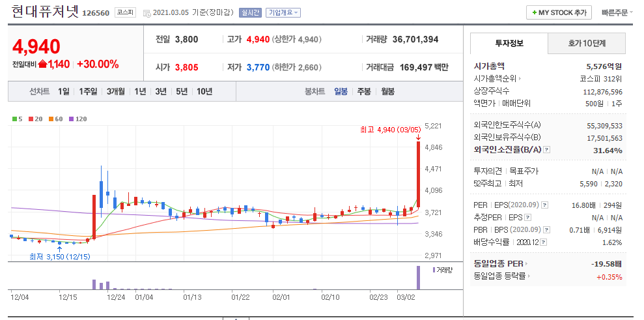Open the 빠른주문 dropdown
644x320 pixels.
click(617, 13)
